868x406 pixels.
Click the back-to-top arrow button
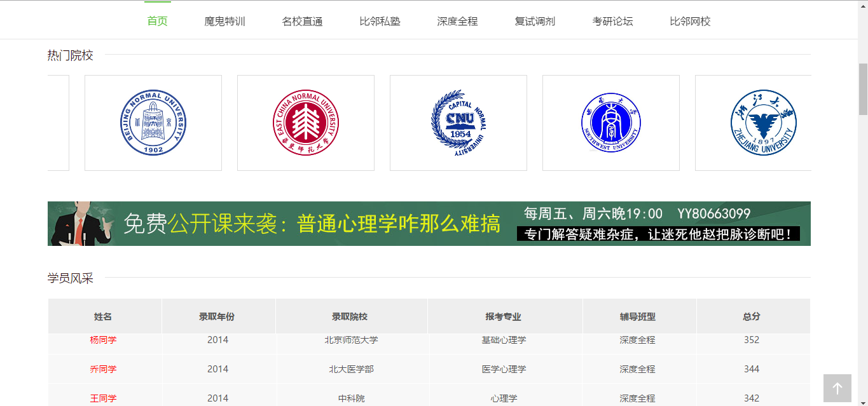837,388
